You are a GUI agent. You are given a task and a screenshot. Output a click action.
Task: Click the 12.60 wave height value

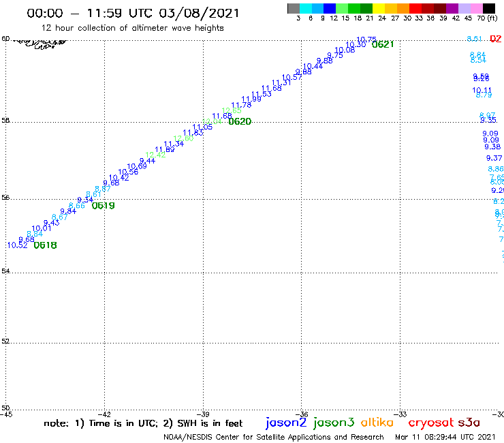pos(183,138)
